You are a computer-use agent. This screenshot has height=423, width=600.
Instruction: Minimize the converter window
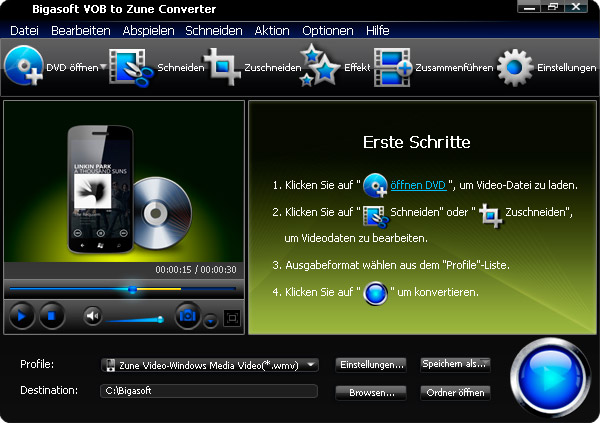point(529,7)
